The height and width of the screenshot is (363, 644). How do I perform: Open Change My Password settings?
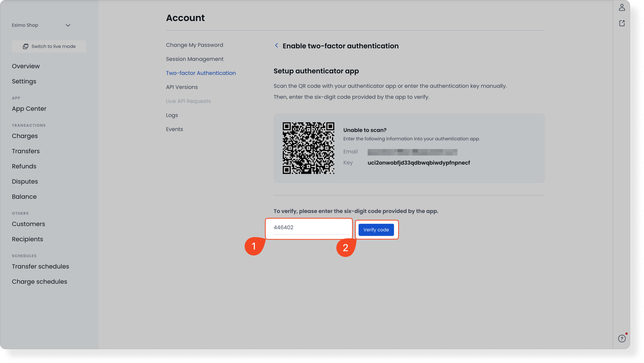194,45
